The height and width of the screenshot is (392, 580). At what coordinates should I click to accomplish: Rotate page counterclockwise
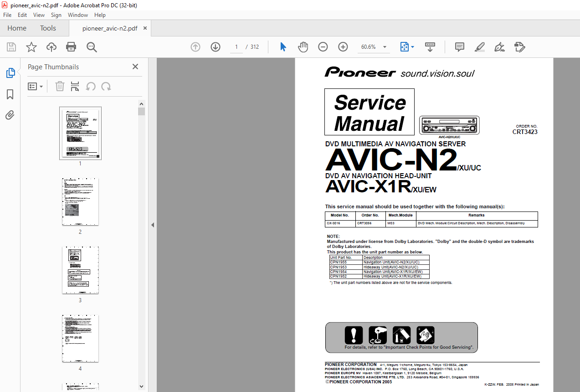91,86
